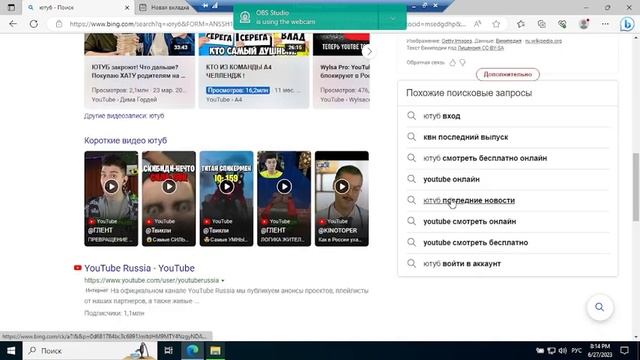Click the 'Дополнительно' button
Screen dimensions: 640x360
(x=507, y=74)
